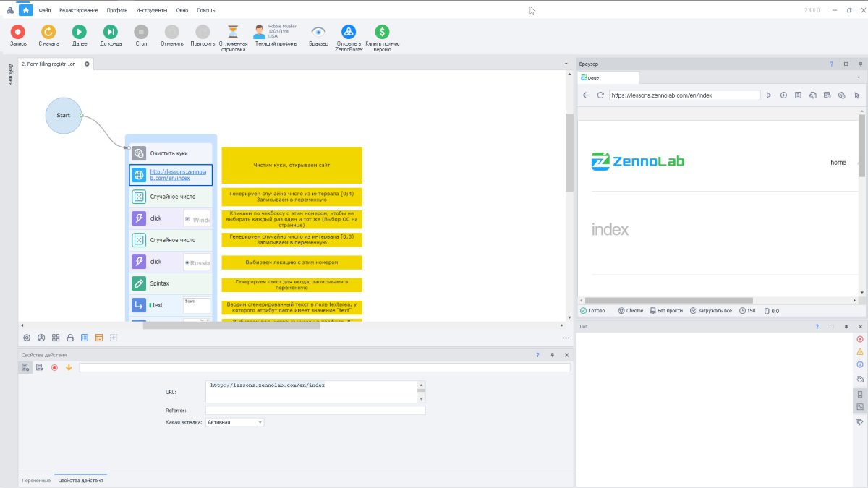Click first list icon in properties toolbar
The height and width of the screenshot is (488, 868).
[x=25, y=367]
